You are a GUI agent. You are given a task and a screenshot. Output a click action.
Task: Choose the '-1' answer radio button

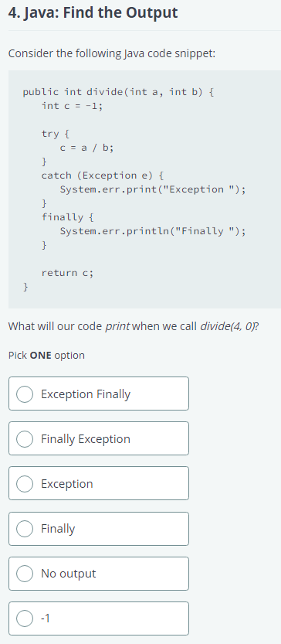click(x=25, y=618)
